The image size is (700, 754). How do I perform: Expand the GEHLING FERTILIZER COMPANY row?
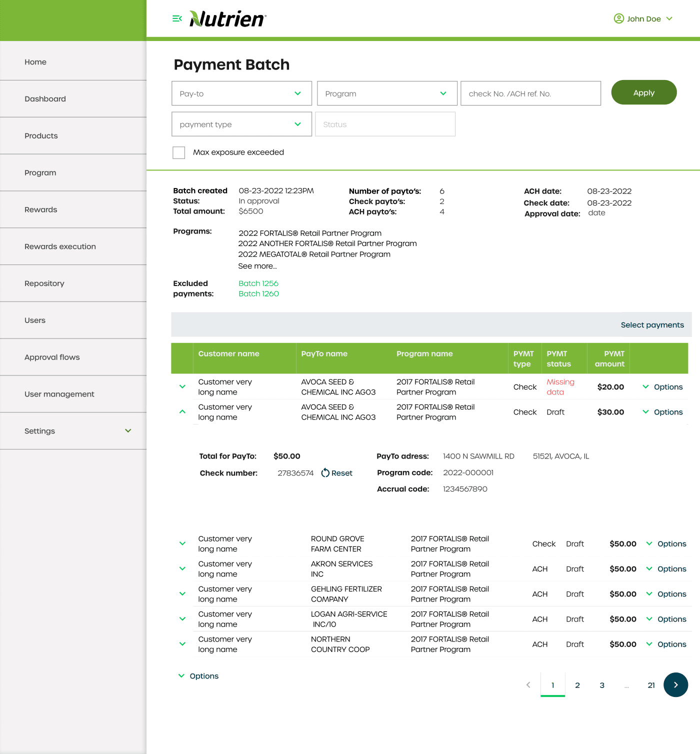point(182,594)
